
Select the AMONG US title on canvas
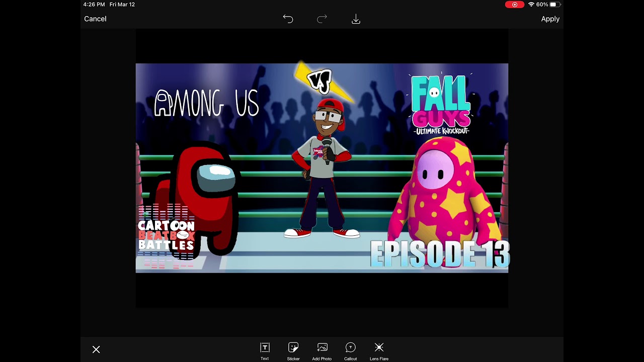[206, 103]
